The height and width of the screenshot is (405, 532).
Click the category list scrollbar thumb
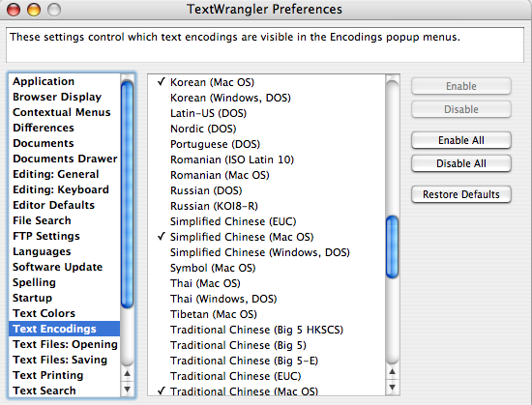[128, 194]
